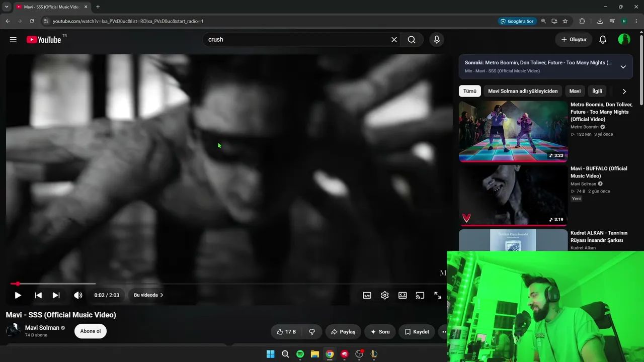
Task: Dislike the video
Action: click(312, 332)
